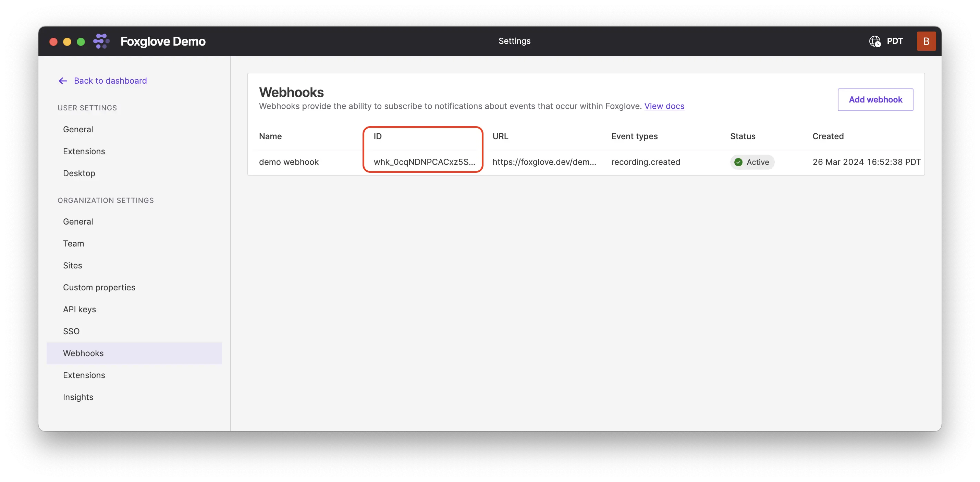Click the back arrow icon beside dashboard link

click(62, 81)
